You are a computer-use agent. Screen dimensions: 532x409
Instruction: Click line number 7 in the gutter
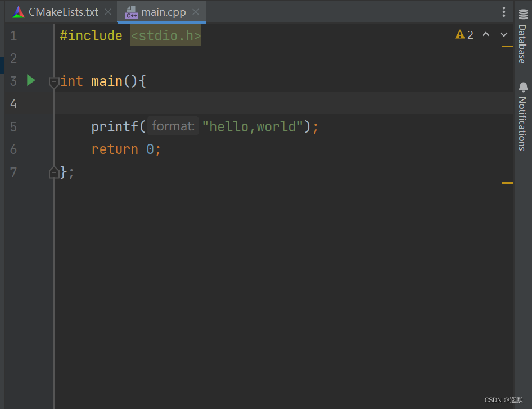tap(13, 172)
